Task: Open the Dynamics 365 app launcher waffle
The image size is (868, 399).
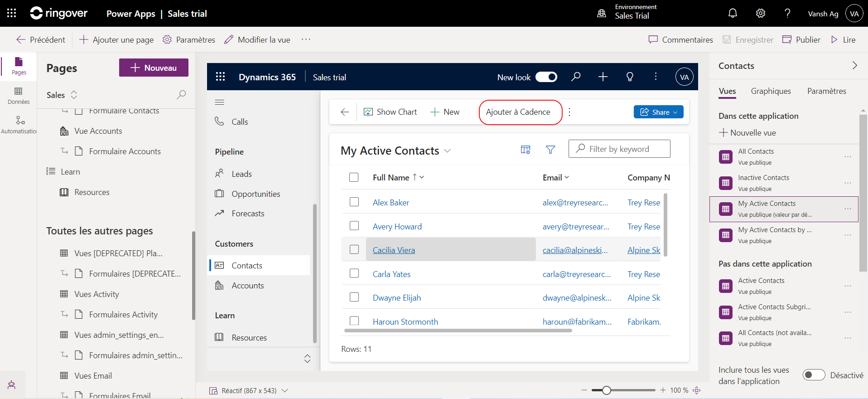Action: point(220,77)
